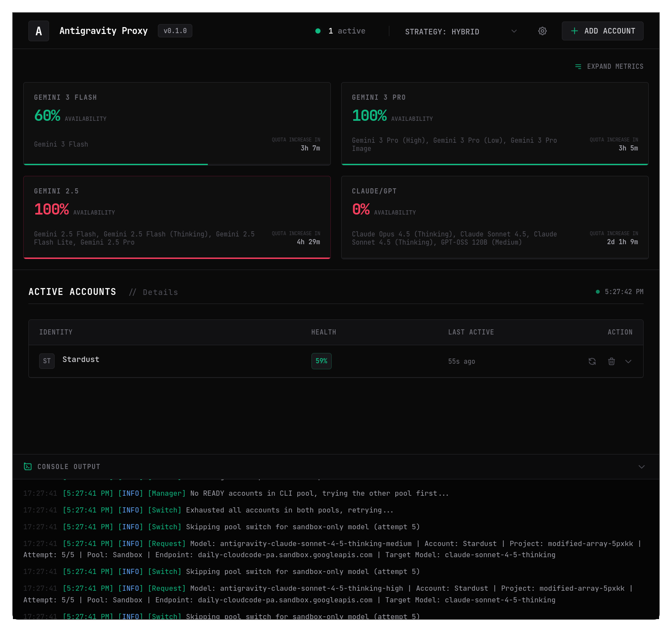The image size is (672, 632).
Task: Click the '1 active' status text
Action: coord(347,31)
